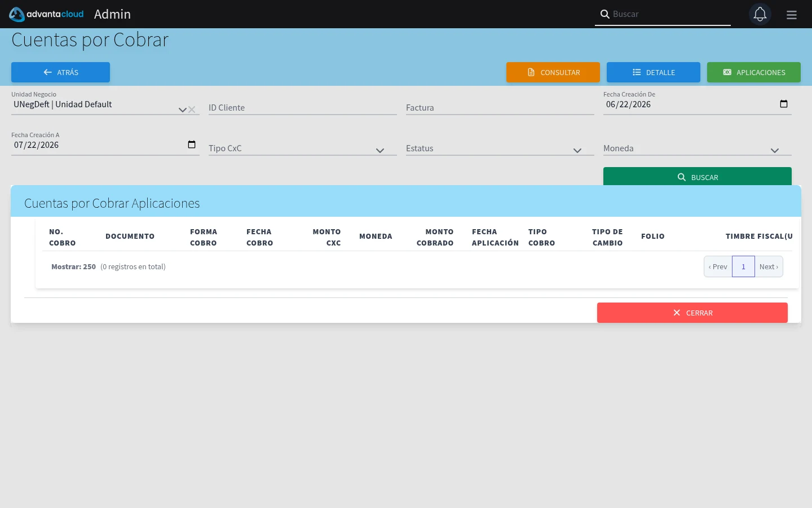Image resolution: width=812 pixels, height=508 pixels.
Task: Sort by TIPO COBRO column header
Action: pyautogui.click(x=542, y=237)
